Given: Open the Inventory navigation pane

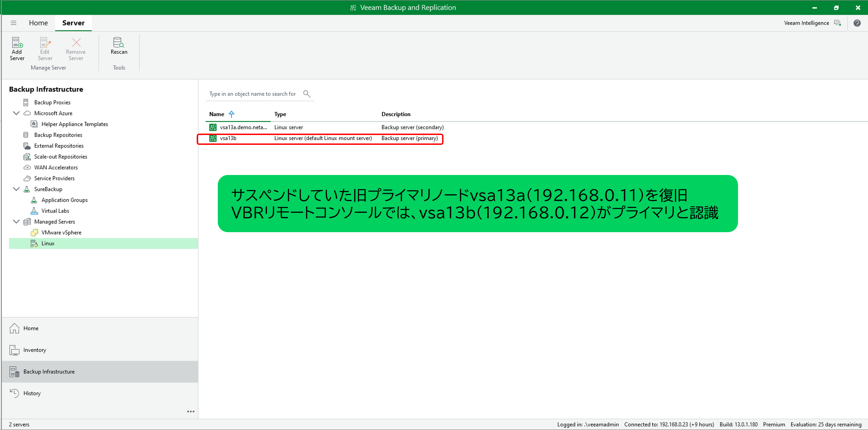Looking at the screenshot, I should 34,350.
